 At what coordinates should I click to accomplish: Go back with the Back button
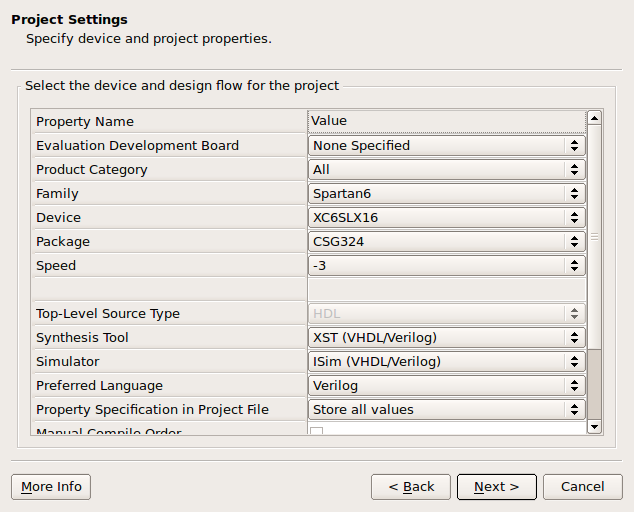(411, 487)
